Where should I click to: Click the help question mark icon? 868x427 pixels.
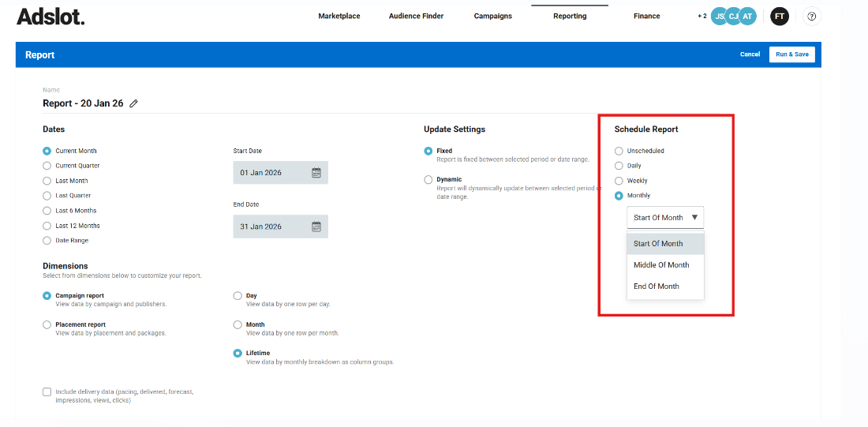(813, 16)
